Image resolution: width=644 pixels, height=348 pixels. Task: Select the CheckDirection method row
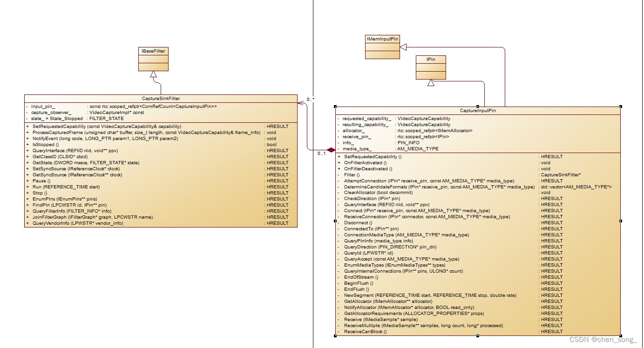[x=478, y=199]
